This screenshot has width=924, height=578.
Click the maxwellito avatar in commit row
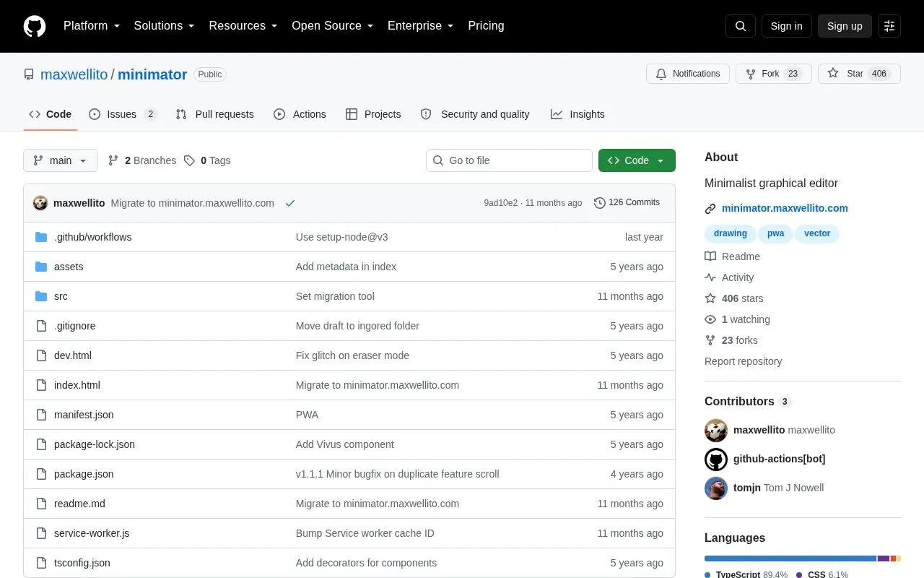pyautogui.click(x=40, y=203)
